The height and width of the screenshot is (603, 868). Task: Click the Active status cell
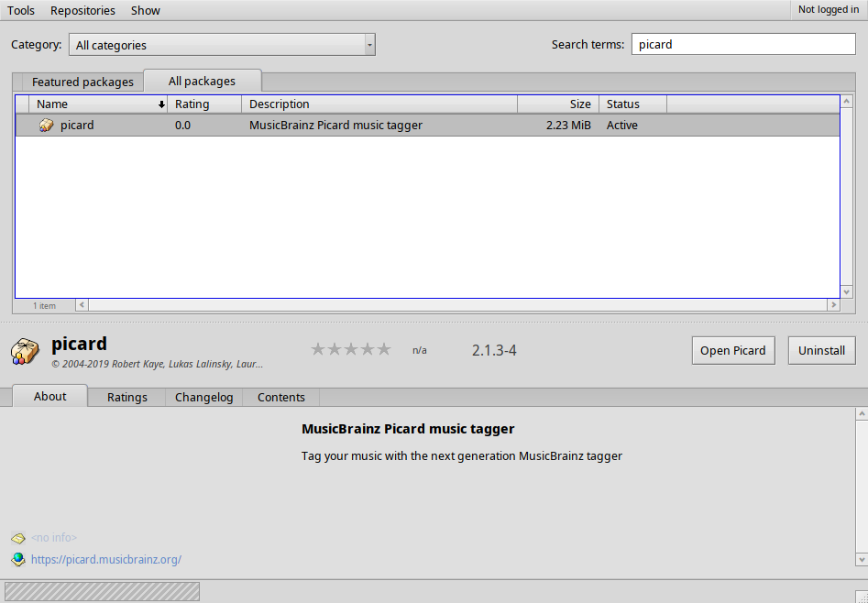point(621,126)
